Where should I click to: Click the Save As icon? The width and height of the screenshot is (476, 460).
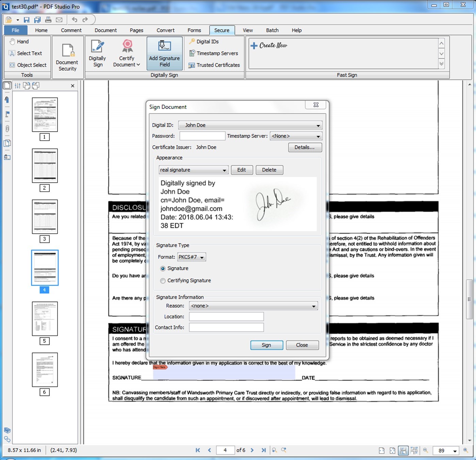(37, 20)
